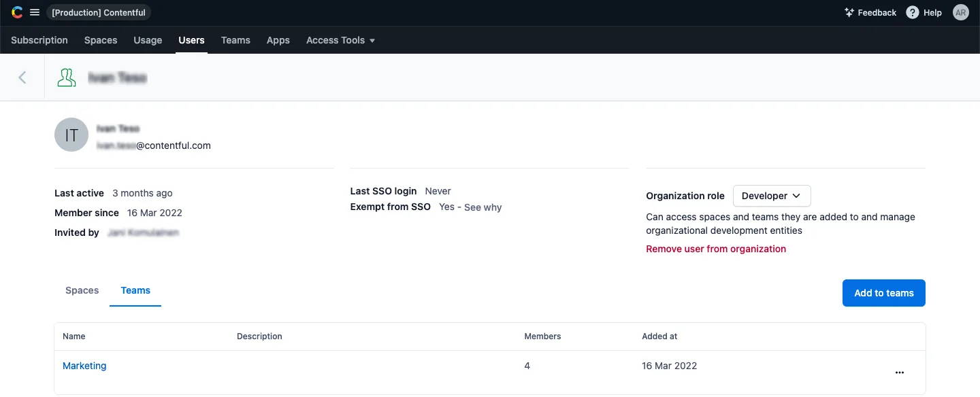Click the 16 Mar 2022 added date cell

click(x=670, y=366)
